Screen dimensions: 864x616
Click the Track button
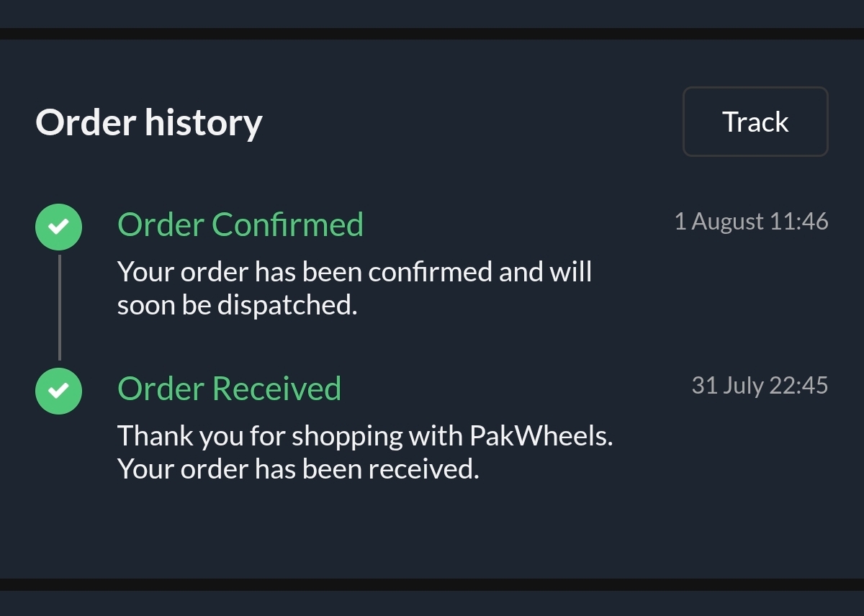pos(755,122)
